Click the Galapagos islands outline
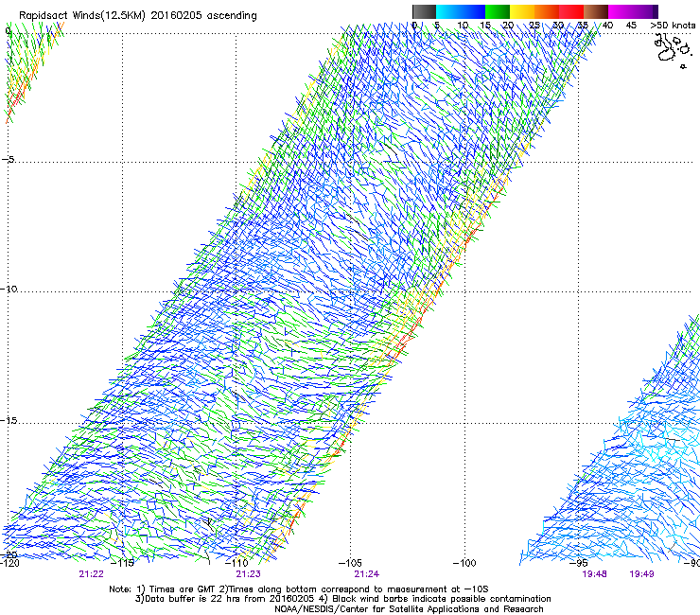This screenshot has width=700, height=615. [x=673, y=52]
